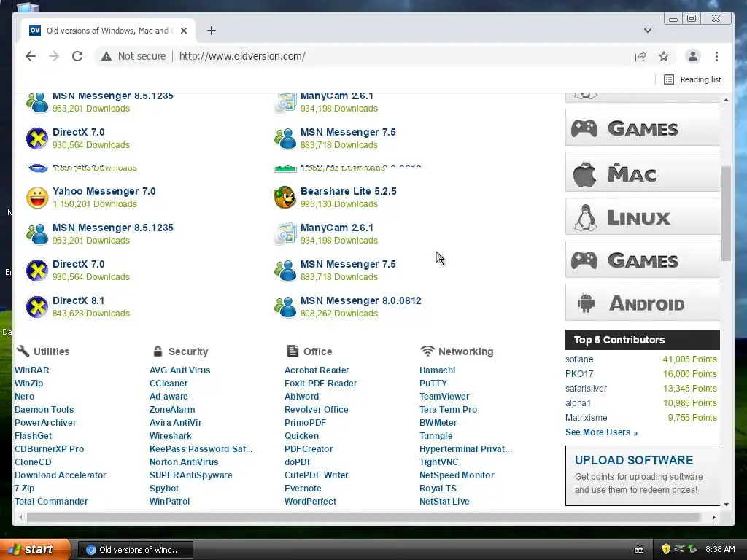Open the Android category banner

[x=642, y=303]
